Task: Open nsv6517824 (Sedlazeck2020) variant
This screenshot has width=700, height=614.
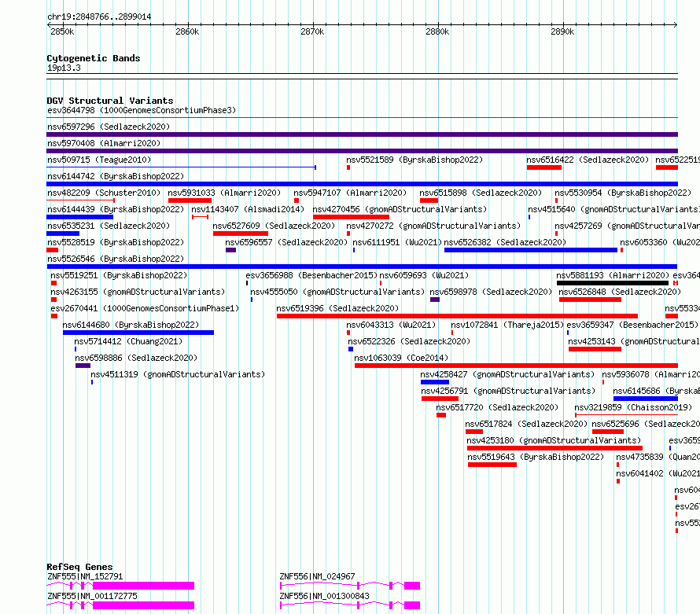Action: click(526, 424)
